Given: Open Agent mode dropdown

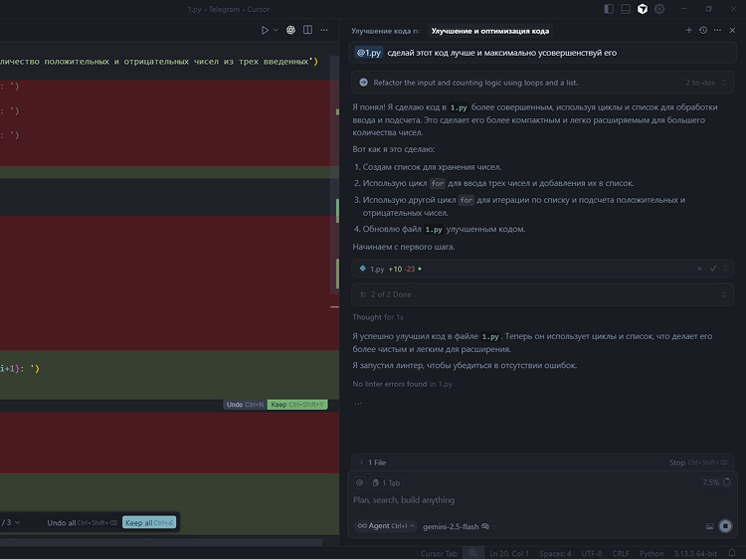Looking at the screenshot, I should [x=386, y=526].
